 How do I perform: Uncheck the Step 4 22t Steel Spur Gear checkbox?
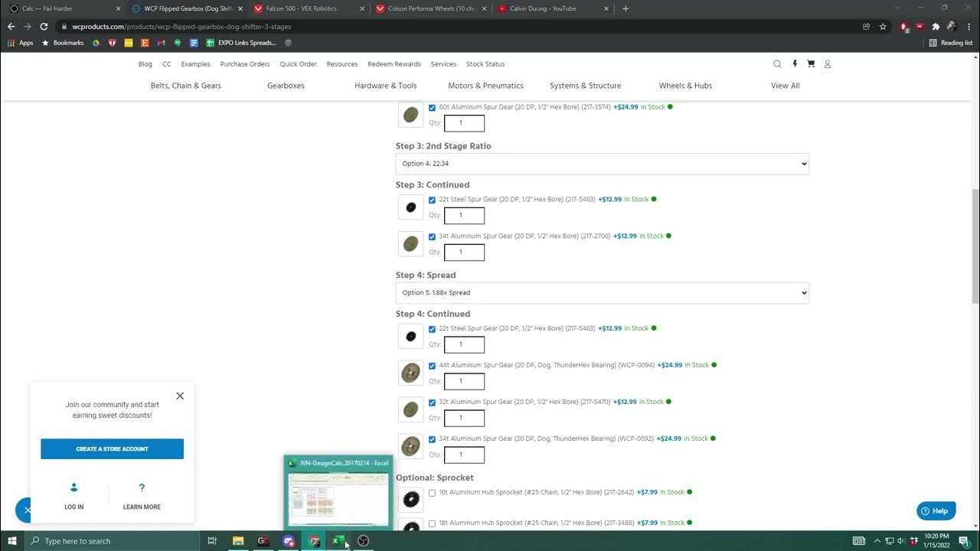click(432, 329)
